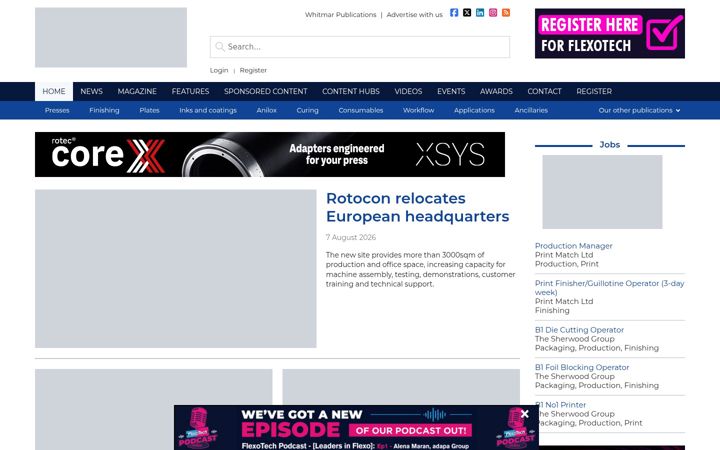Open the CONTENT HUBS menu
Image resolution: width=720 pixels, height=450 pixels.
[x=351, y=91]
